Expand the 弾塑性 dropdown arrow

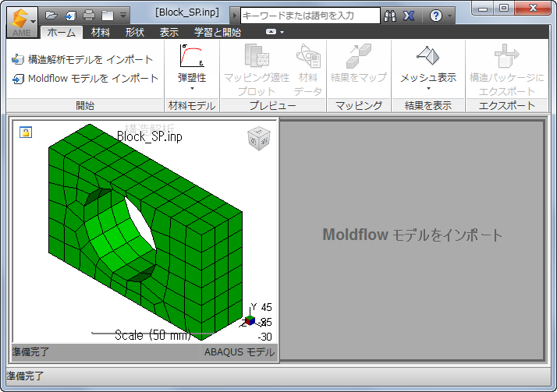(192, 88)
